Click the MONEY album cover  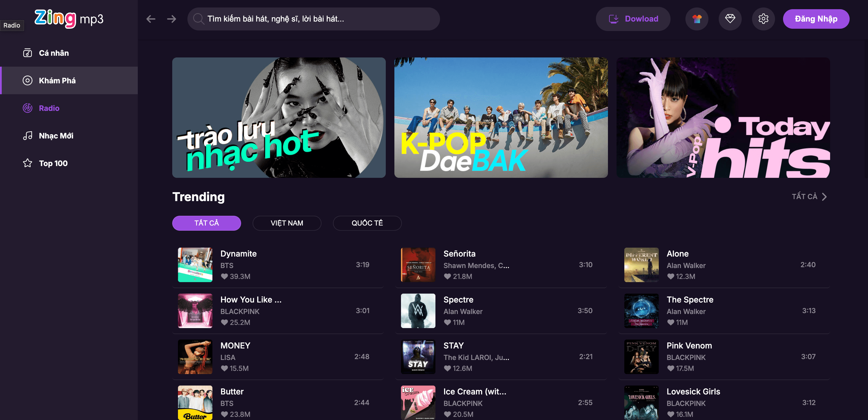[195, 357]
